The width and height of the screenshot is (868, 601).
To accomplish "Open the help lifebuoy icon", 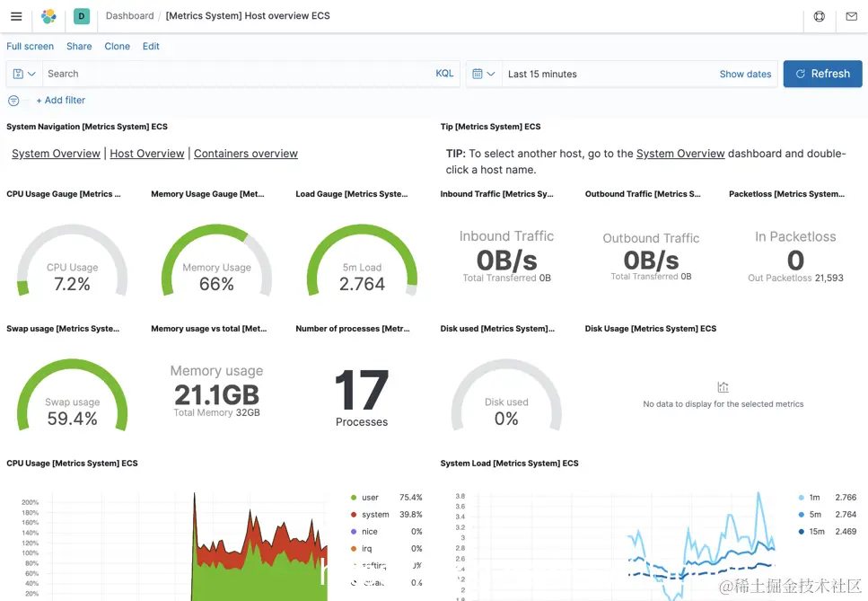I will 820,16.
